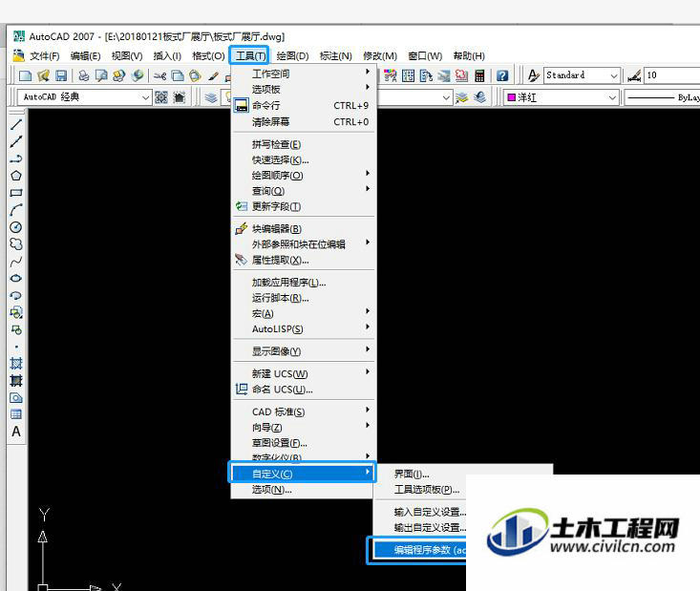Open the 文件(F) menu
This screenshot has width=700, height=591.
[44, 55]
